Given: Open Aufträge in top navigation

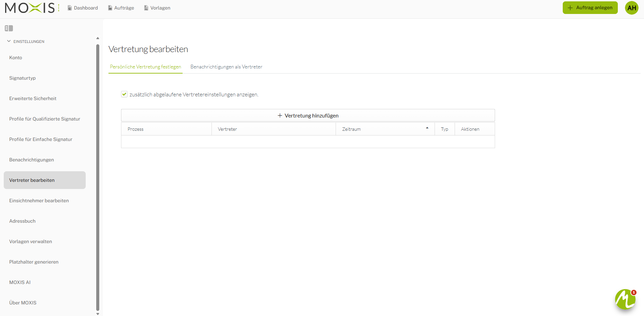Looking at the screenshot, I should [x=121, y=8].
